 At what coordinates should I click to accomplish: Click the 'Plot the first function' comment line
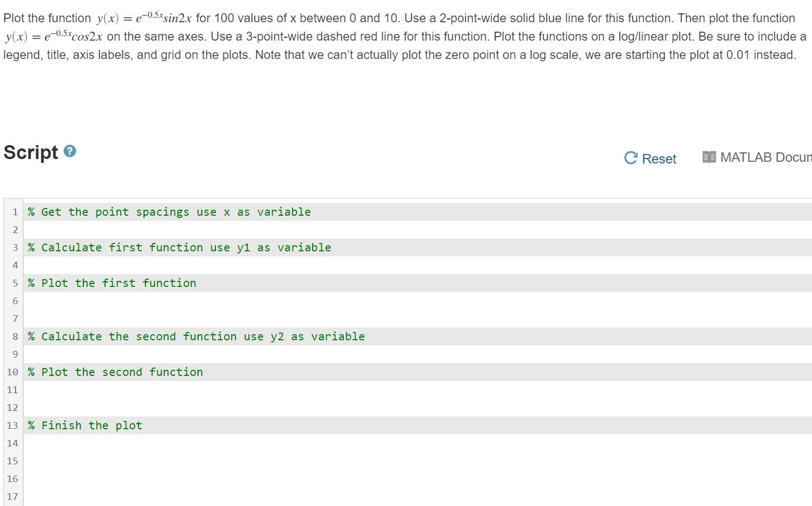[111, 282]
